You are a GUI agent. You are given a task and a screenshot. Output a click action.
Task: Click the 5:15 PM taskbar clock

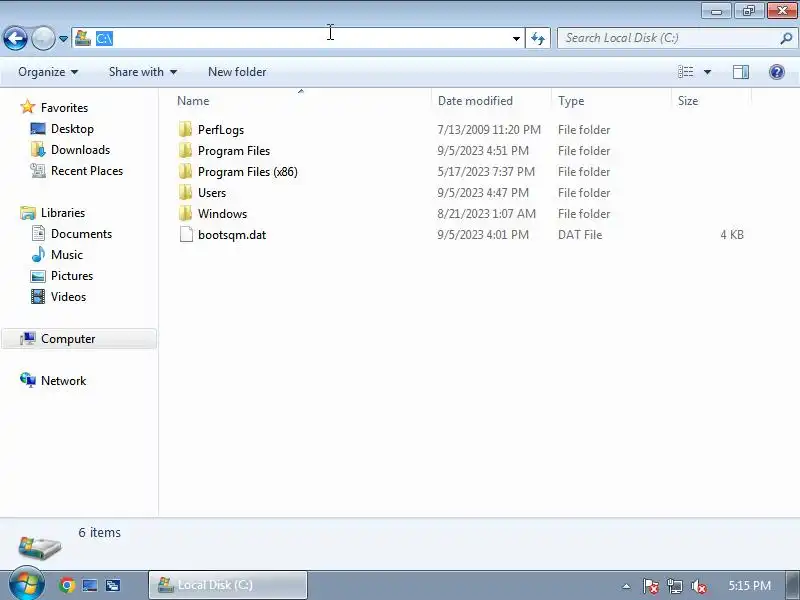click(749, 585)
